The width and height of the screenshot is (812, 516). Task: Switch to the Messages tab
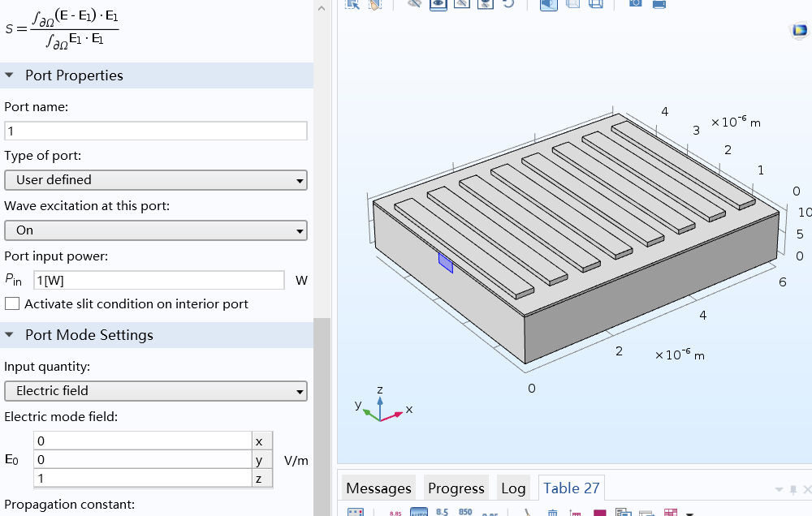(378, 488)
